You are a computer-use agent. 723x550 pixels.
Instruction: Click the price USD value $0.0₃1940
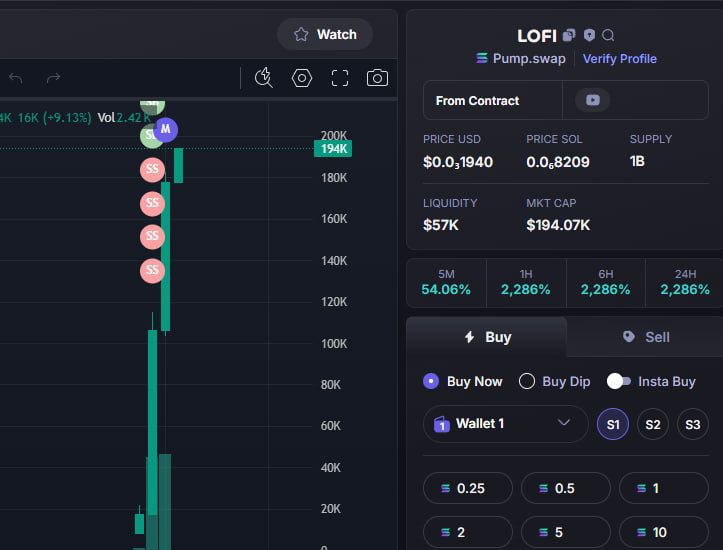[x=458, y=162]
